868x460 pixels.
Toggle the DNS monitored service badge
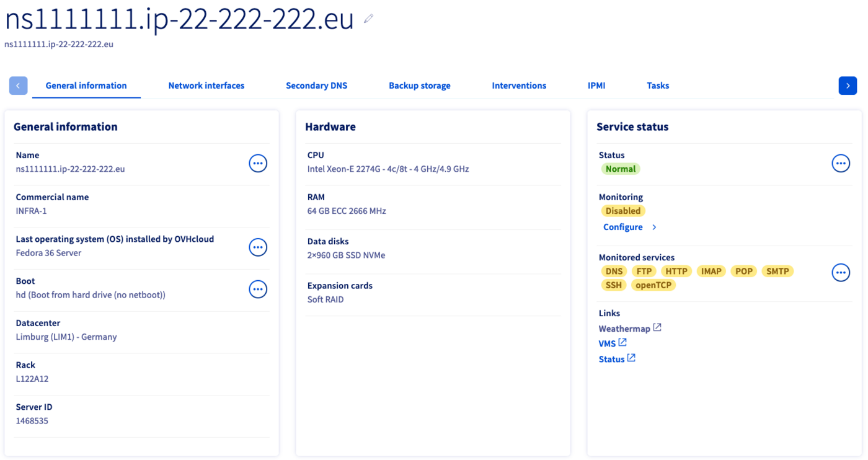(x=614, y=271)
